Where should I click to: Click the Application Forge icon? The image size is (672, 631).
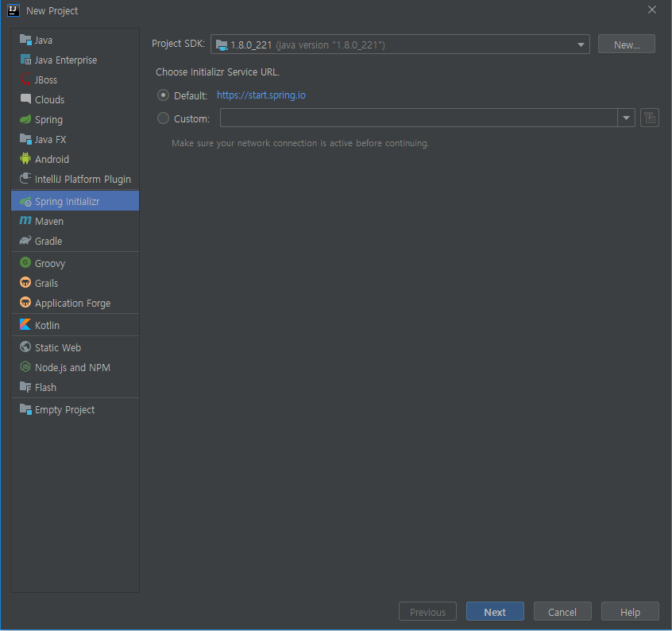[x=25, y=302]
